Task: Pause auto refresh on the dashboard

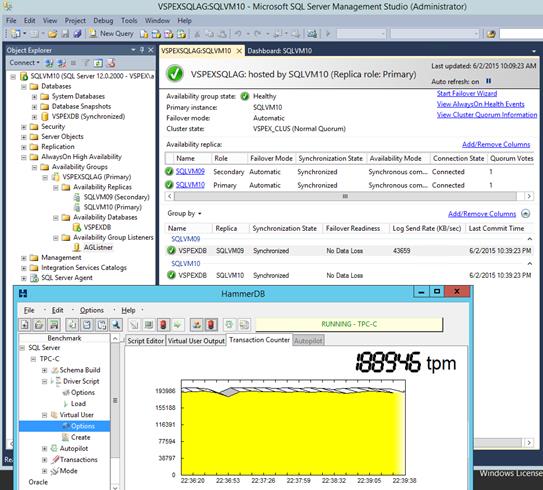Action: click(488, 81)
